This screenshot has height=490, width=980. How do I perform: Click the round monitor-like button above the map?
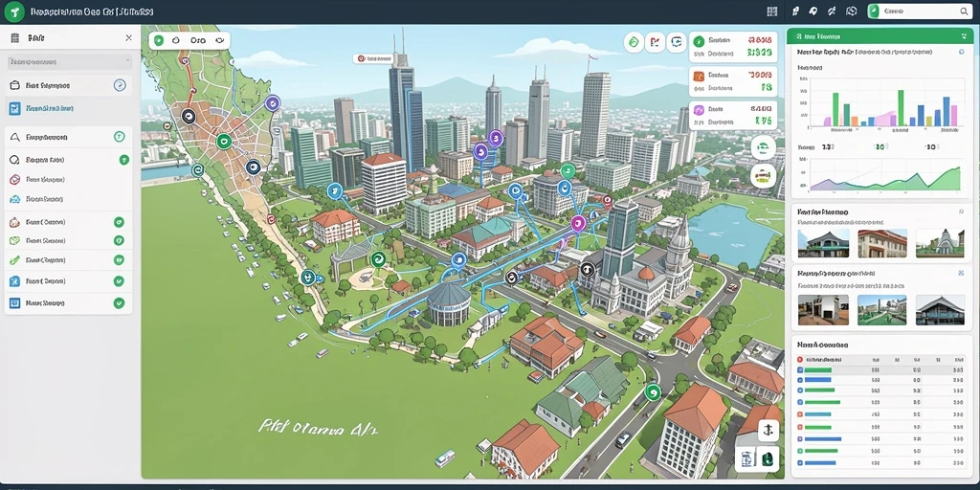677,42
